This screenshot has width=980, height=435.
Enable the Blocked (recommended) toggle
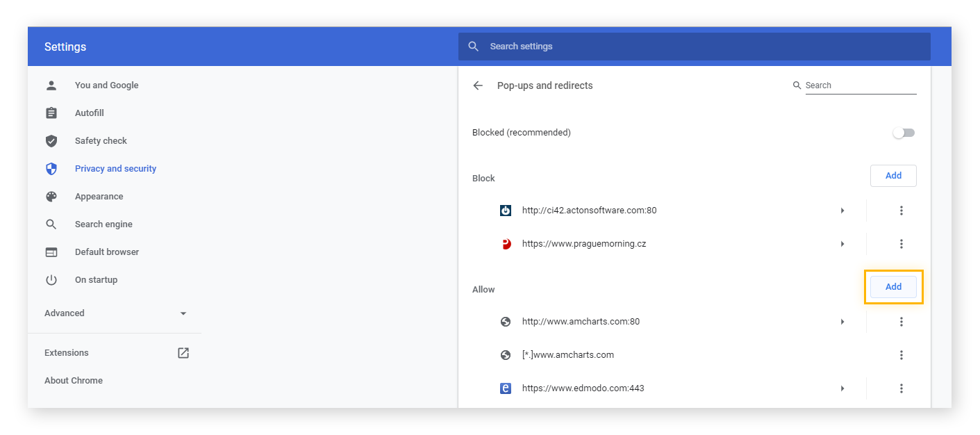click(904, 132)
